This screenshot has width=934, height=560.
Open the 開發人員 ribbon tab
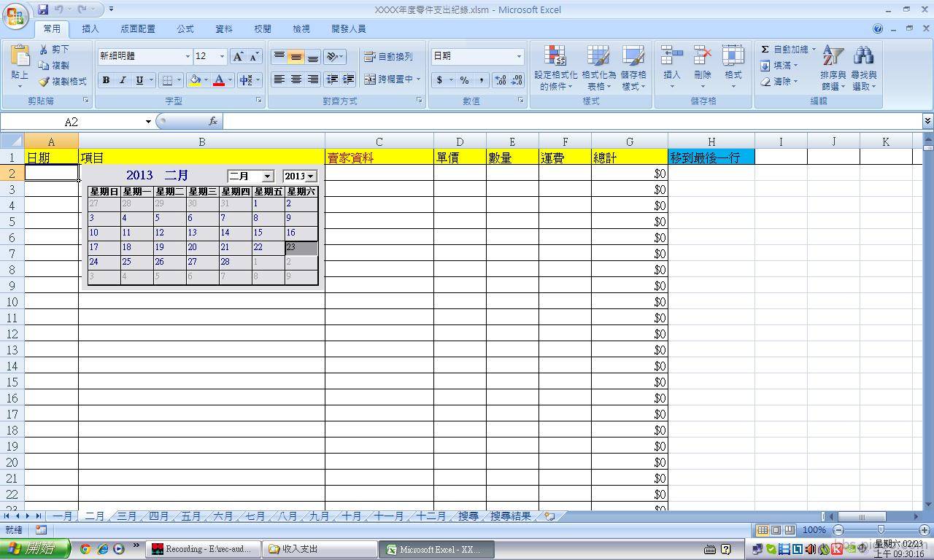348,28
